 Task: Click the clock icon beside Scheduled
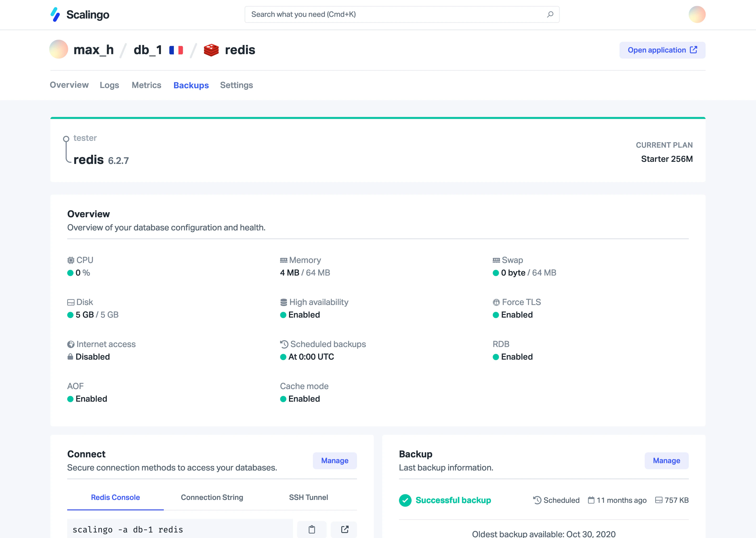coord(537,500)
